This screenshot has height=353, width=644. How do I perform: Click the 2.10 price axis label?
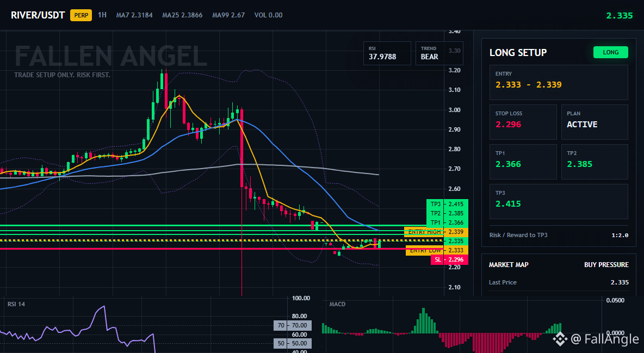(x=454, y=287)
